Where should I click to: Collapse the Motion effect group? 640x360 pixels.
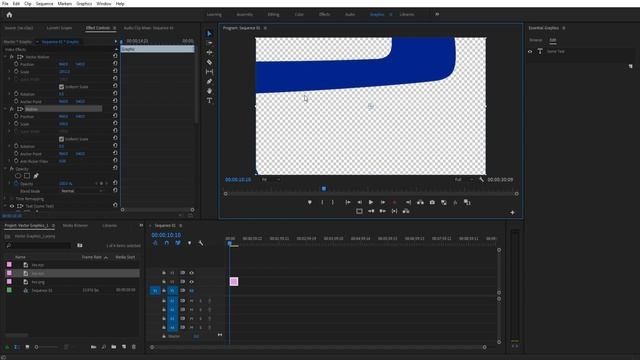click(5, 109)
